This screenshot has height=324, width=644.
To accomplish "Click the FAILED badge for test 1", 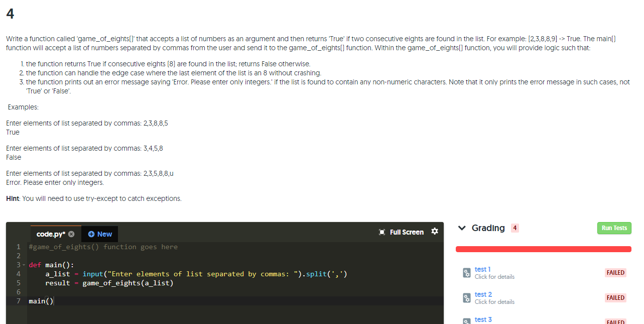I will [615, 272].
